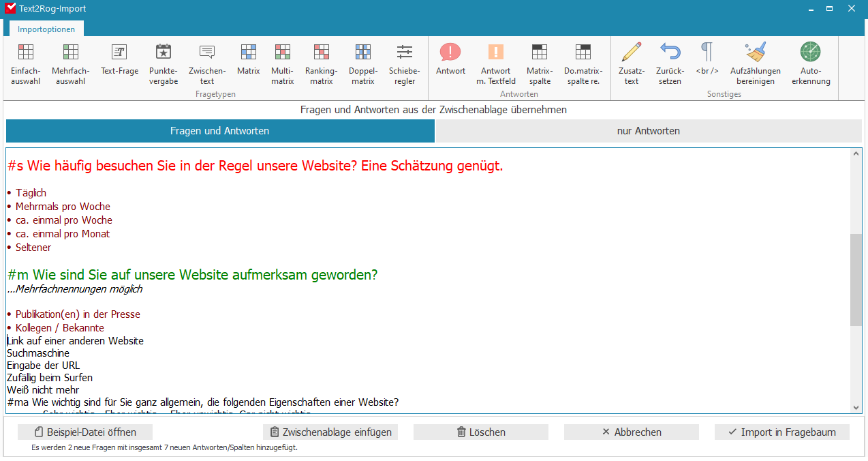Image resolution: width=868 pixels, height=461 pixels.
Task: Open the Importoptionen tab
Action: point(46,29)
